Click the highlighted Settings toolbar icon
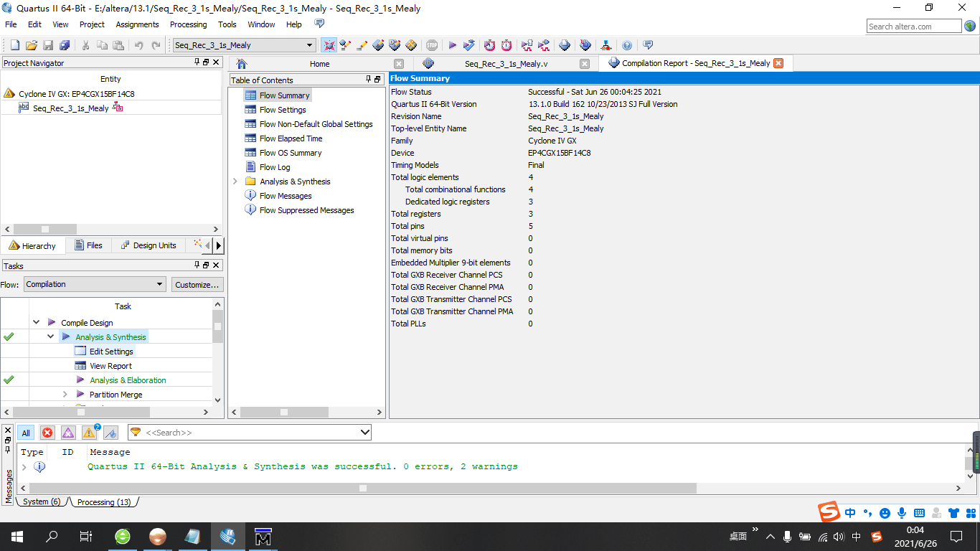Image resolution: width=980 pixels, height=551 pixels. 329,45
